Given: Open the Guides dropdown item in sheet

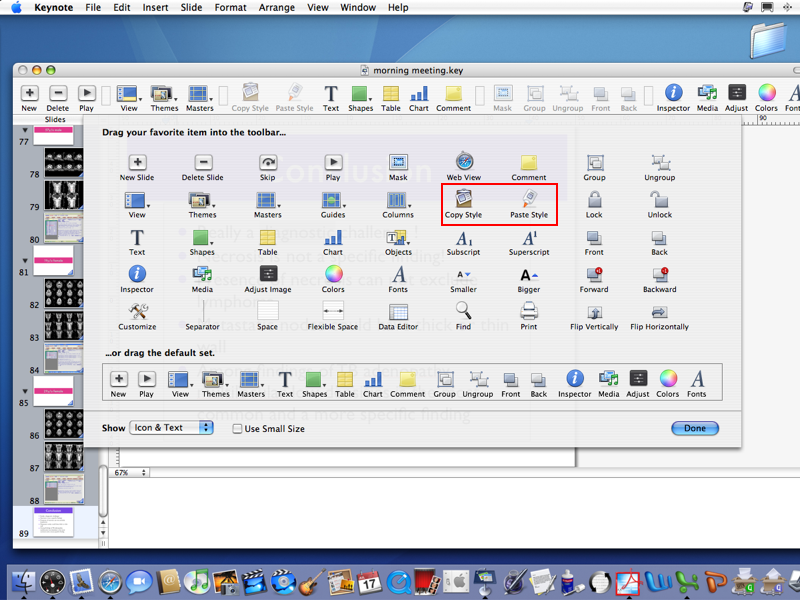Looking at the screenshot, I should click(333, 206).
